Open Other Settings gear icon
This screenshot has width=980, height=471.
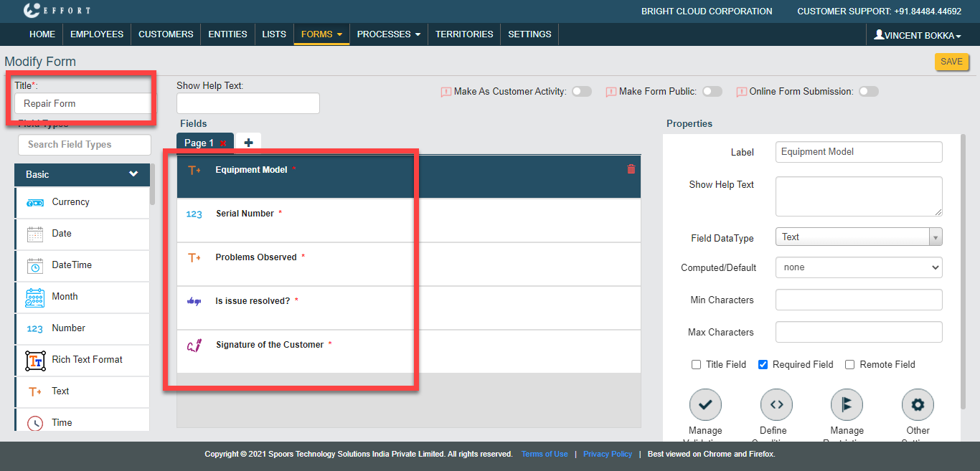pos(918,404)
